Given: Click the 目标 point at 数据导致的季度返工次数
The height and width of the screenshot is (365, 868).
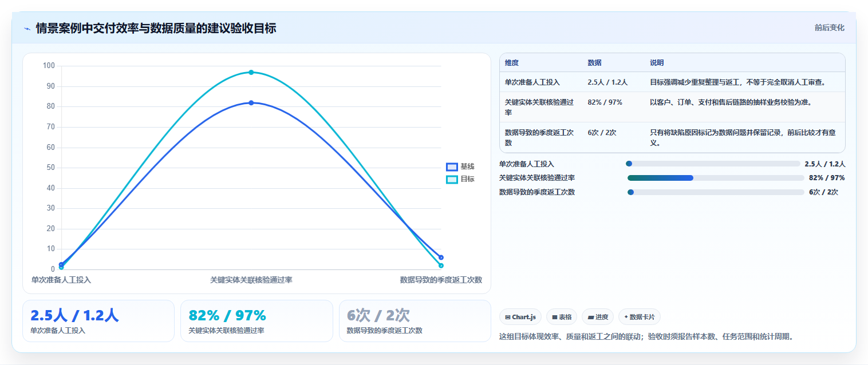Looking at the screenshot, I should 441,265.
